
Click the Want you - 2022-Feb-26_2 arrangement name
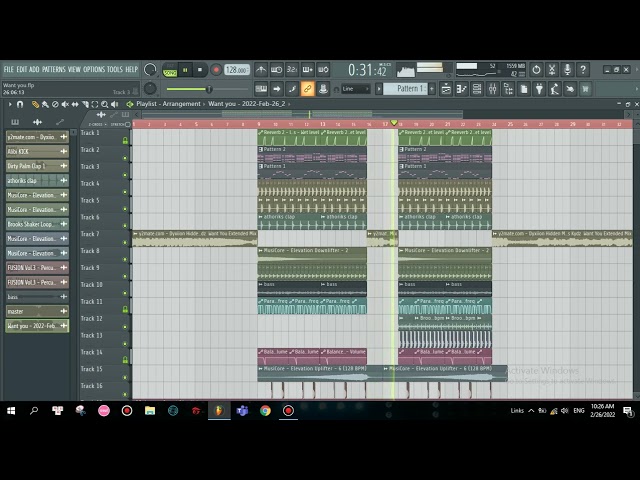coord(247,104)
